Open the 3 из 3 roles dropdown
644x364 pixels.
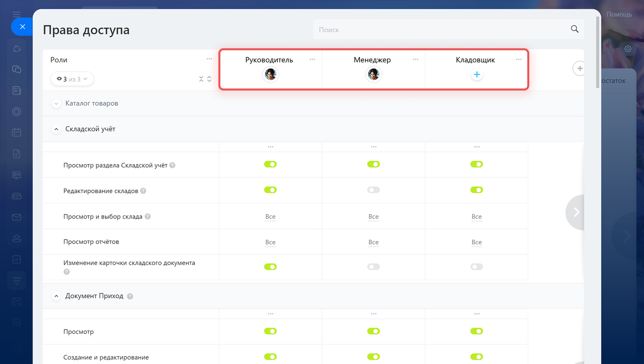72,79
